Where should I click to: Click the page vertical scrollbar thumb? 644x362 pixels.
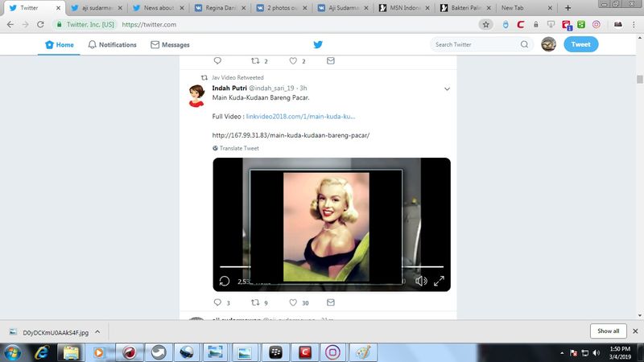coord(640,79)
